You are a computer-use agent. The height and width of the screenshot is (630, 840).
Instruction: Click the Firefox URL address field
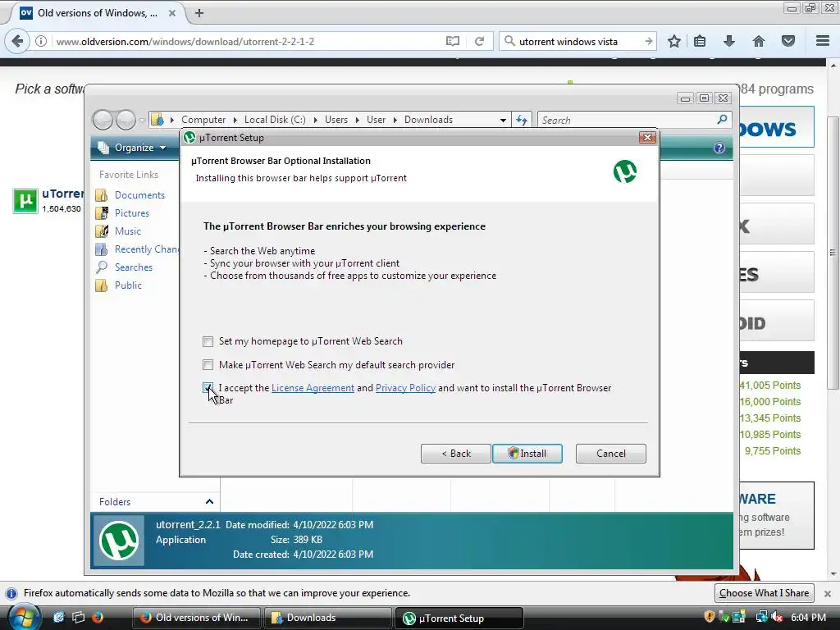(x=246, y=41)
